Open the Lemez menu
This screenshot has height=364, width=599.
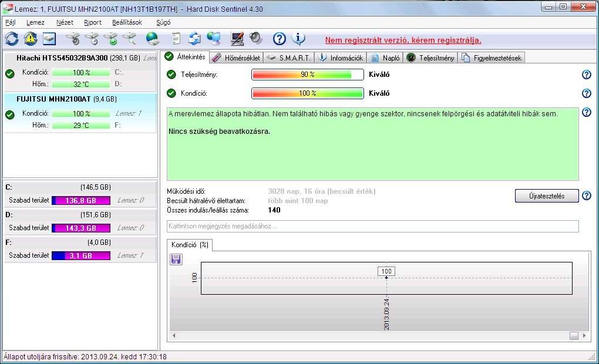[35, 22]
